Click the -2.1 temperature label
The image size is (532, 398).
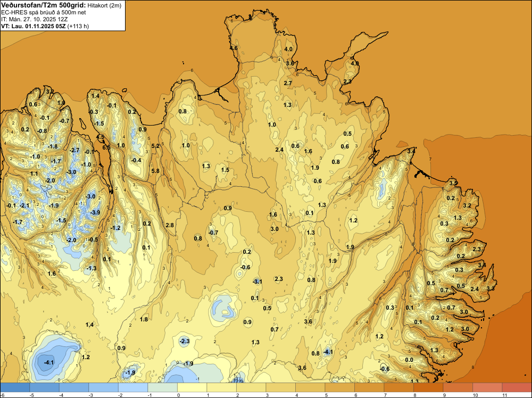tap(24, 205)
